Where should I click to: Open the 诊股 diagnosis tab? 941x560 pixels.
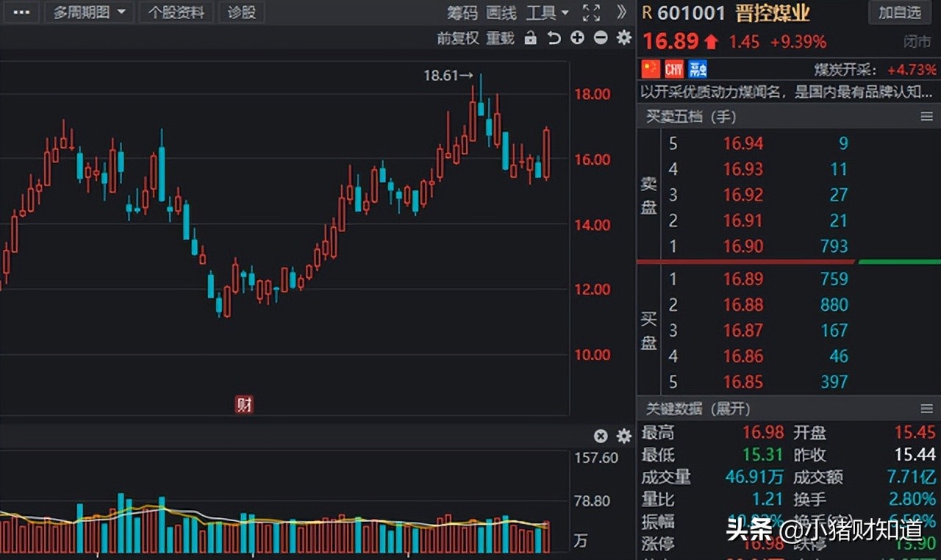click(241, 12)
